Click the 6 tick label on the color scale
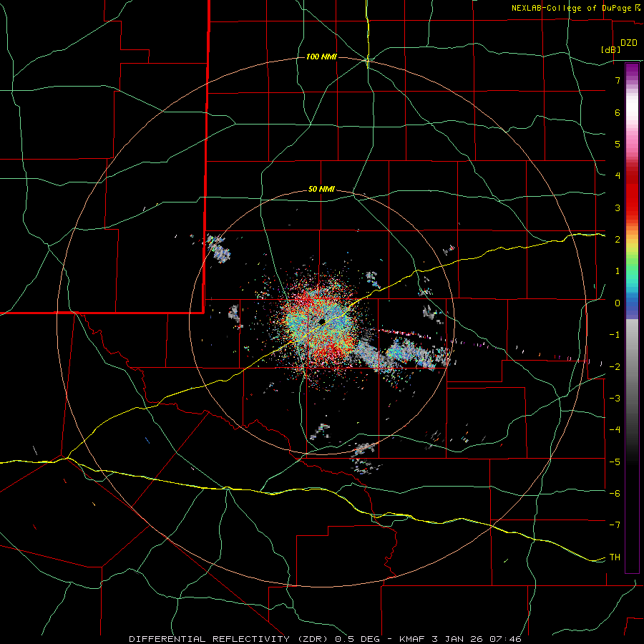 618,112
